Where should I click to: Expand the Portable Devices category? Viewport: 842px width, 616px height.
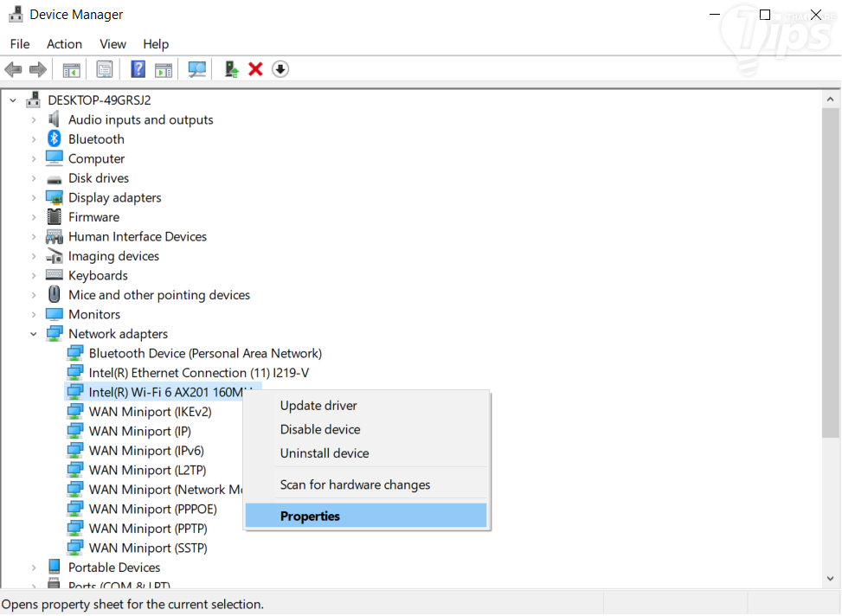click(34, 568)
